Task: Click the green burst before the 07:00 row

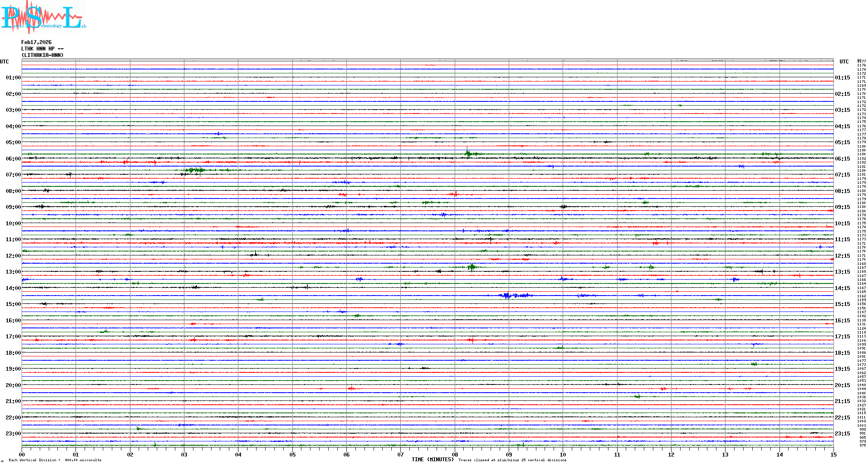Action: click(194, 170)
